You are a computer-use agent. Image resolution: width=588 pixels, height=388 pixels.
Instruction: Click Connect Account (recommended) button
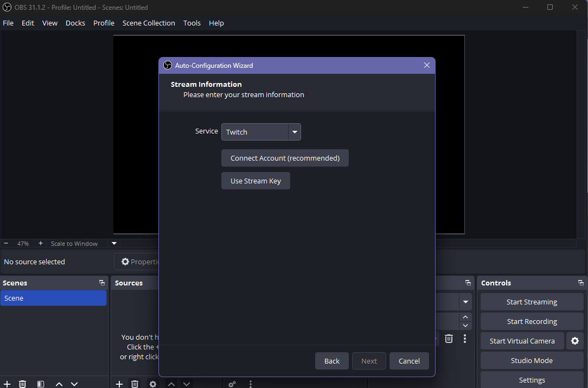tap(285, 158)
